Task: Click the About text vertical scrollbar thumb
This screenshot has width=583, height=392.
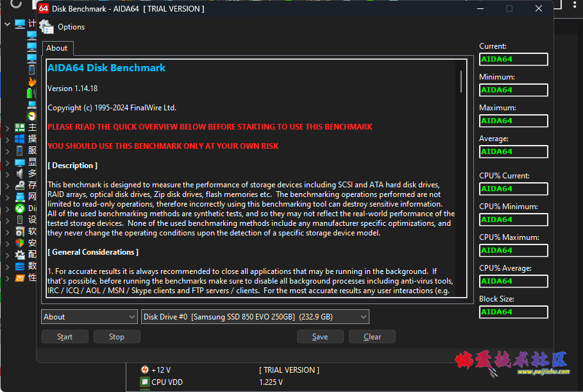Action: 461,81
